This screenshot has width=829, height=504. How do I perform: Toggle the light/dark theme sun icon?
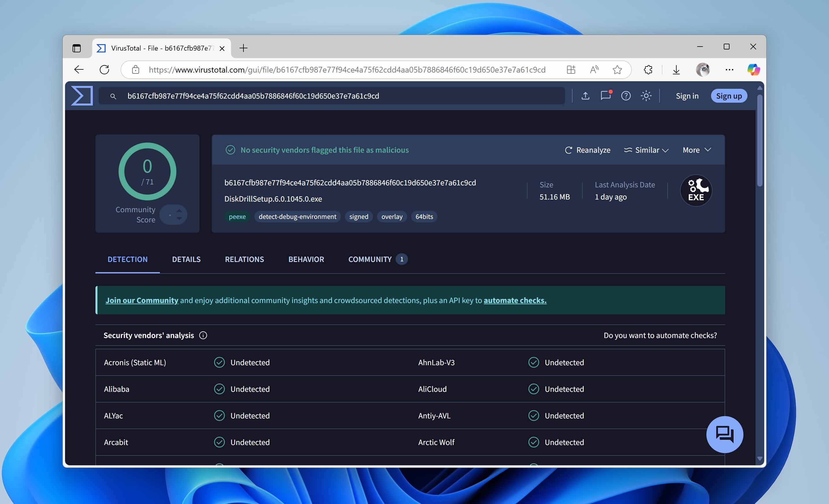[x=646, y=96]
